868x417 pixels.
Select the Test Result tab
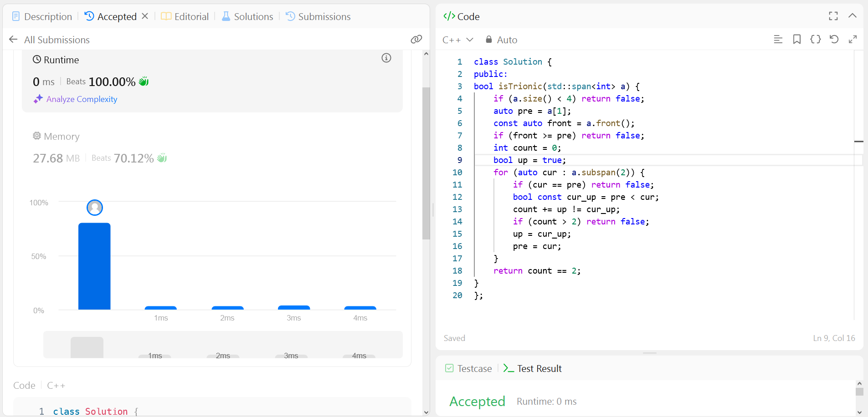click(532, 369)
